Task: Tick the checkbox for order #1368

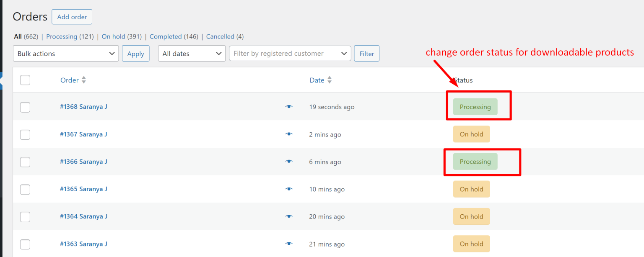Action: coord(25,107)
